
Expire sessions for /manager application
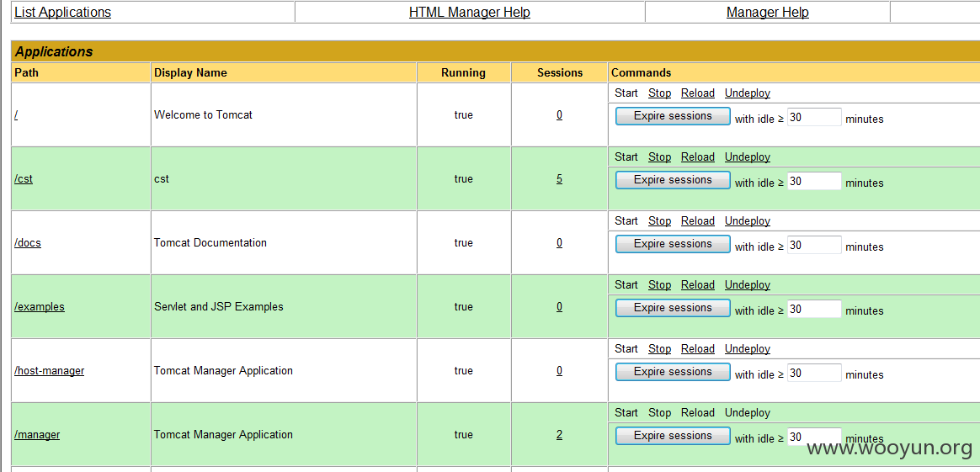click(673, 436)
